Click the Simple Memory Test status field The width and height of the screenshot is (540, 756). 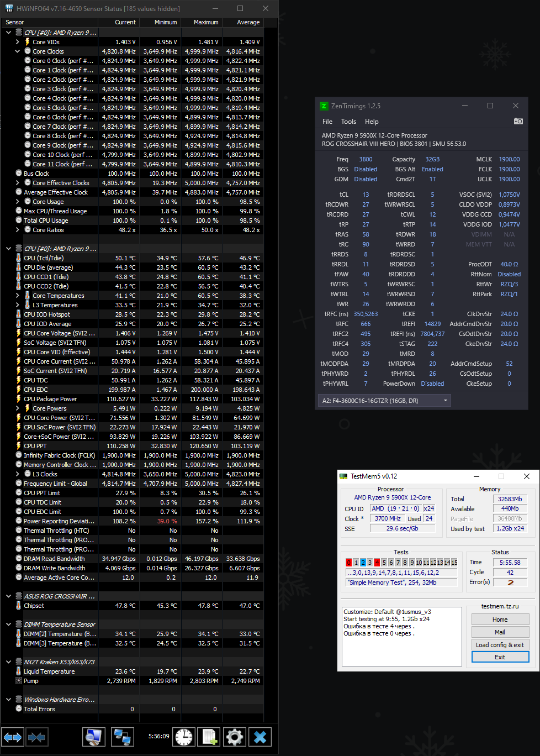(x=401, y=582)
